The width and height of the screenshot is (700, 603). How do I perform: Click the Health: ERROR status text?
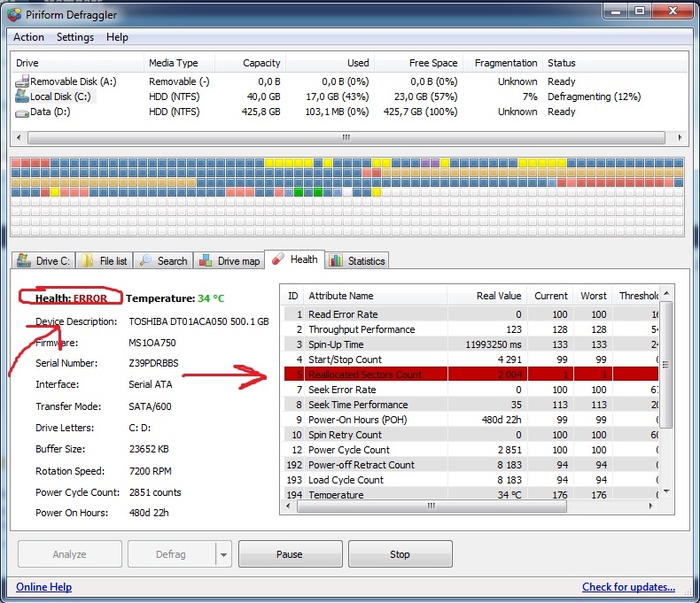pyautogui.click(x=71, y=298)
